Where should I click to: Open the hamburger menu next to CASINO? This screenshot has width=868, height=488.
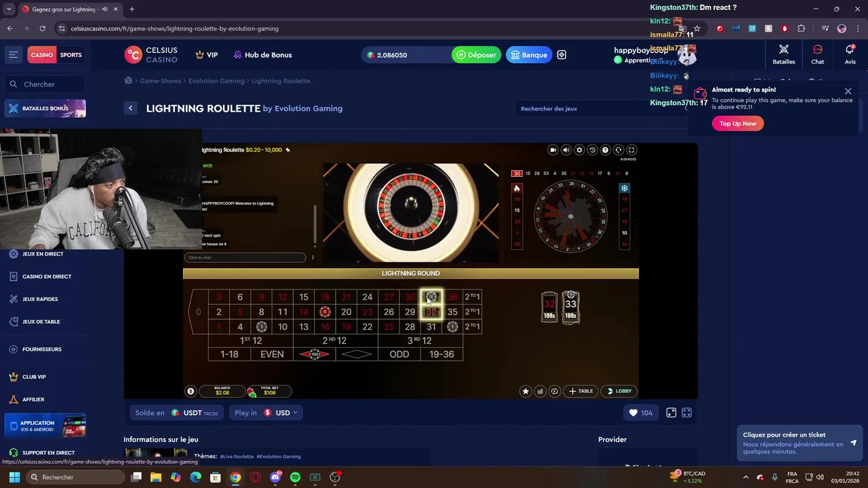click(x=13, y=55)
